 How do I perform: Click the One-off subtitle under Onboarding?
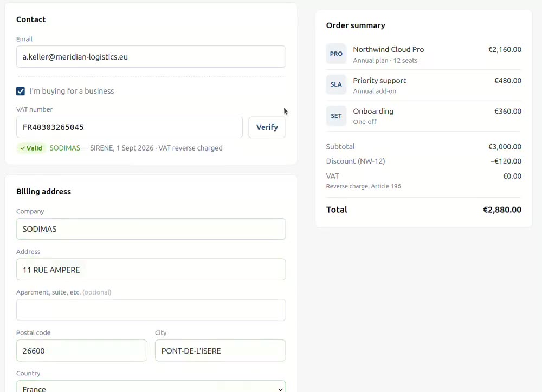click(x=365, y=122)
